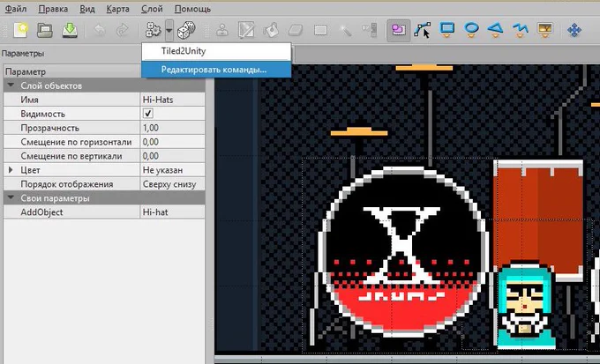Viewport: 600px width, 364px height.
Task: Open the Файл menu
Action: (x=16, y=9)
